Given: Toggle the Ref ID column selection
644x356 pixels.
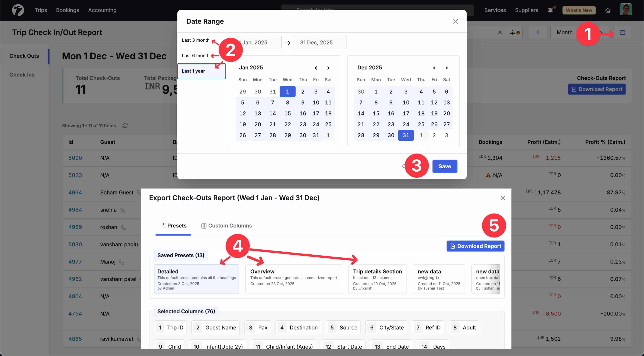Looking at the screenshot, I should coord(428,328).
